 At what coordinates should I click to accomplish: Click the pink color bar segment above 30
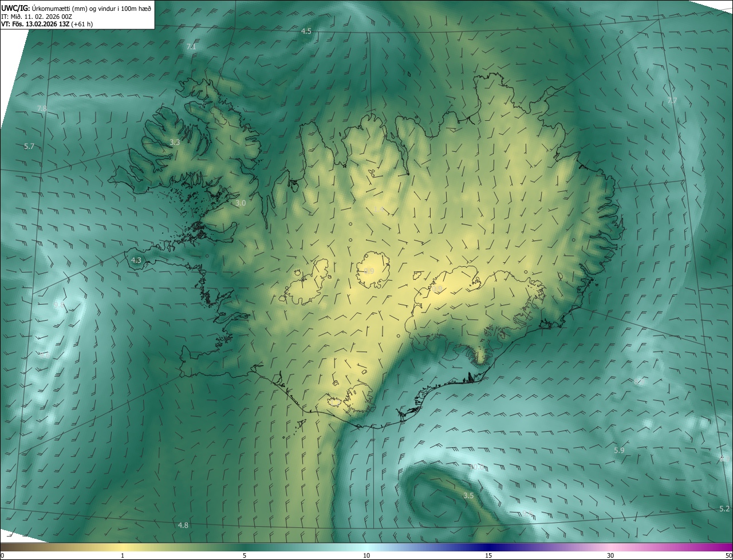[610, 547]
